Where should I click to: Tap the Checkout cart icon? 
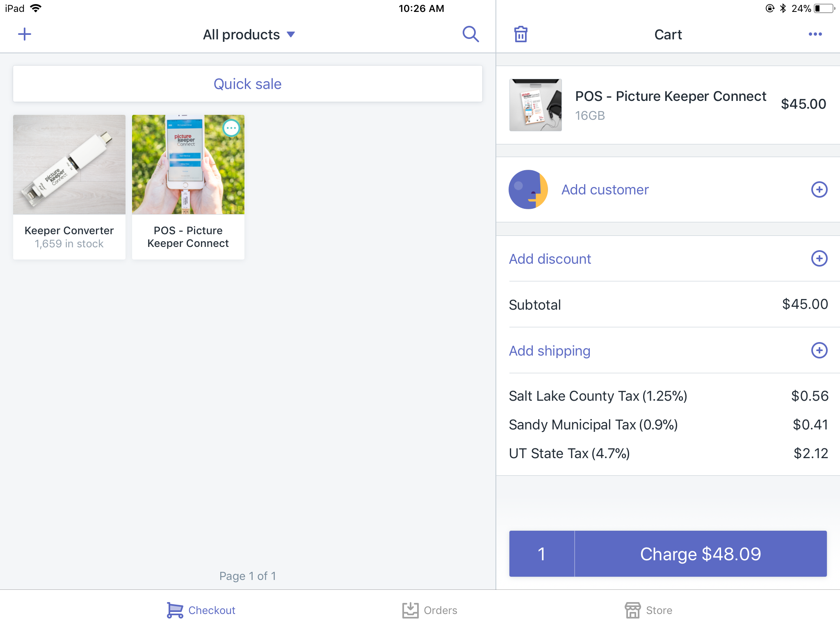tap(175, 610)
